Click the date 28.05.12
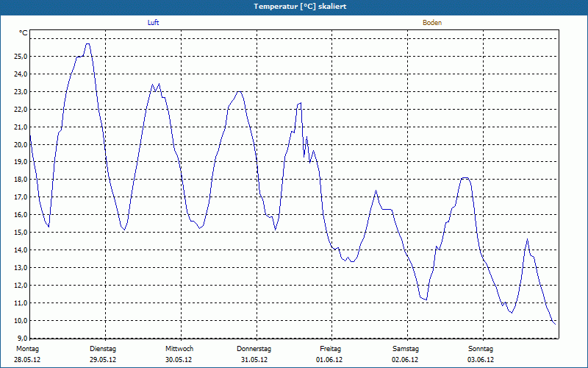This screenshot has height=368, width=588. click(x=27, y=360)
